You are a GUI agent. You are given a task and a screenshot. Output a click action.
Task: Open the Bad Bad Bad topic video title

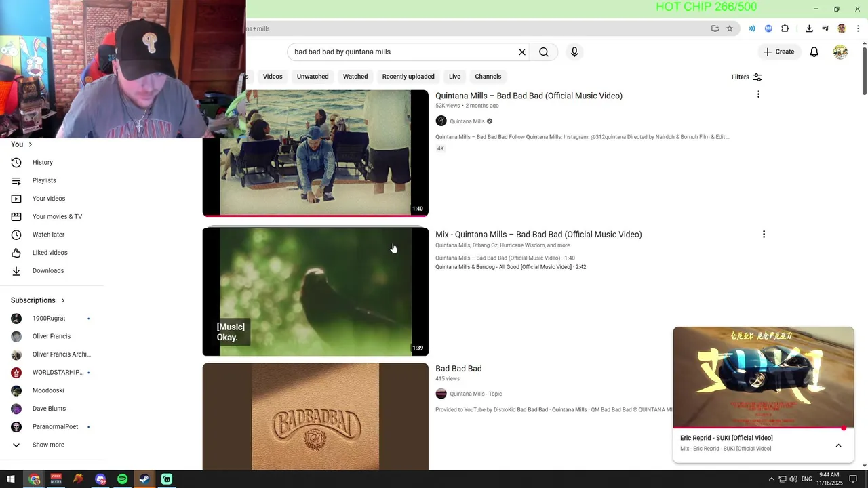(458, 369)
